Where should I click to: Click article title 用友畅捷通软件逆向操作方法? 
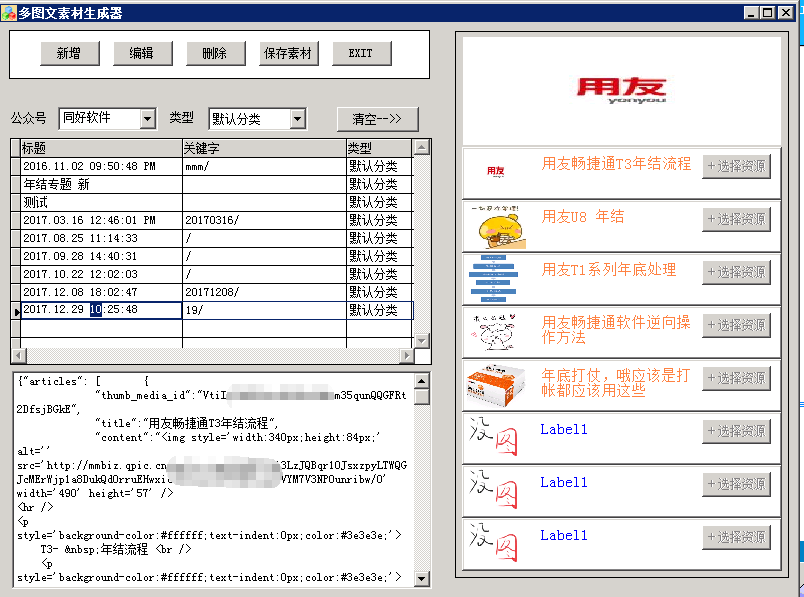616,330
